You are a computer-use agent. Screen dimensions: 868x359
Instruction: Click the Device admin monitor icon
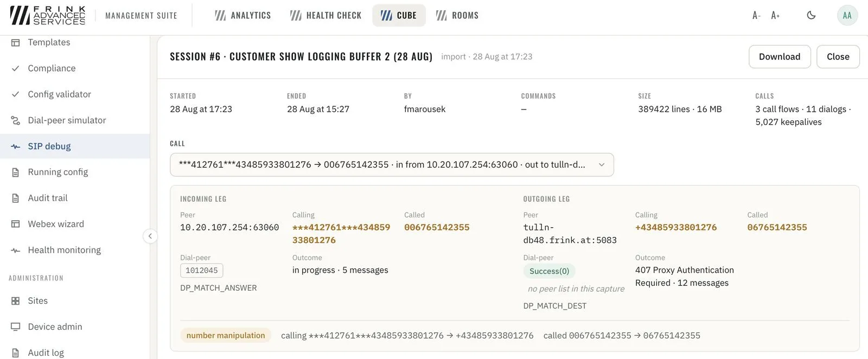click(x=16, y=327)
